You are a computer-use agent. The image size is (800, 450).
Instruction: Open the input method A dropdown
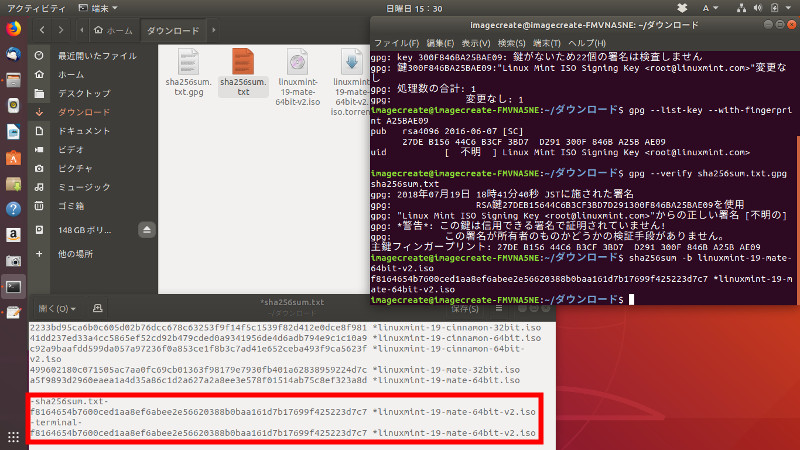coord(710,8)
